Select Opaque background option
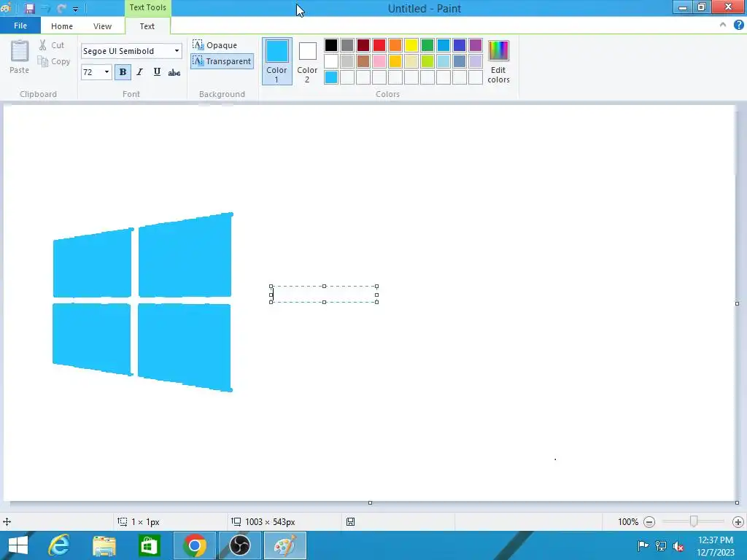747x560 pixels. (215, 44)
